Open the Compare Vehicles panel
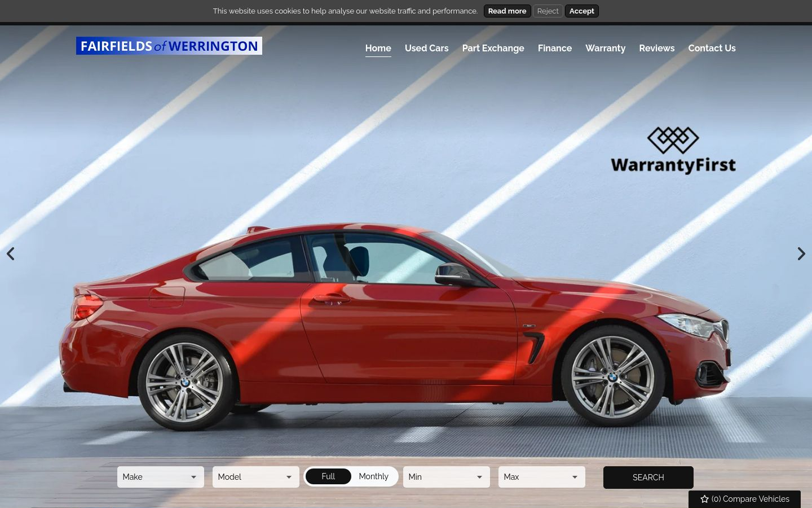The width and height of the screenshot is (812, 508). (x=744, y=499)
